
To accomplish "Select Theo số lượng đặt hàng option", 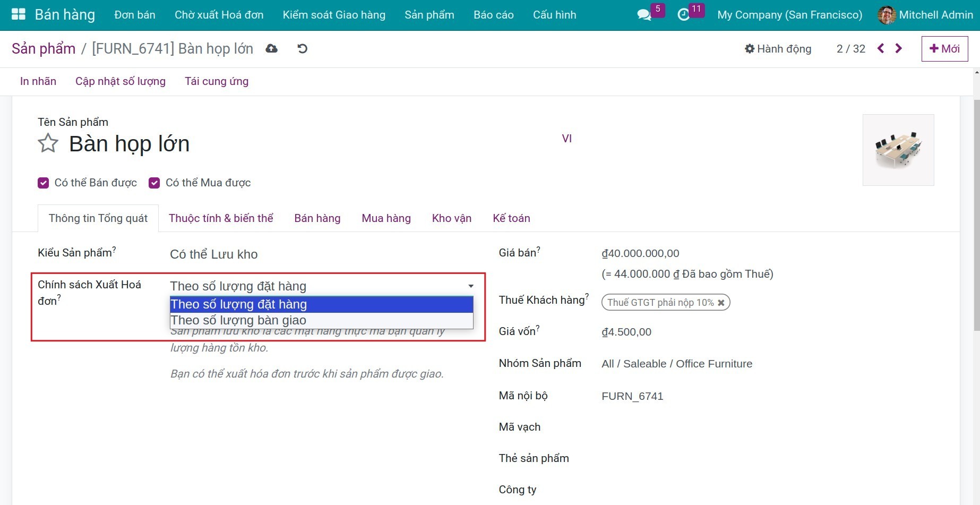I will [238, 304].
